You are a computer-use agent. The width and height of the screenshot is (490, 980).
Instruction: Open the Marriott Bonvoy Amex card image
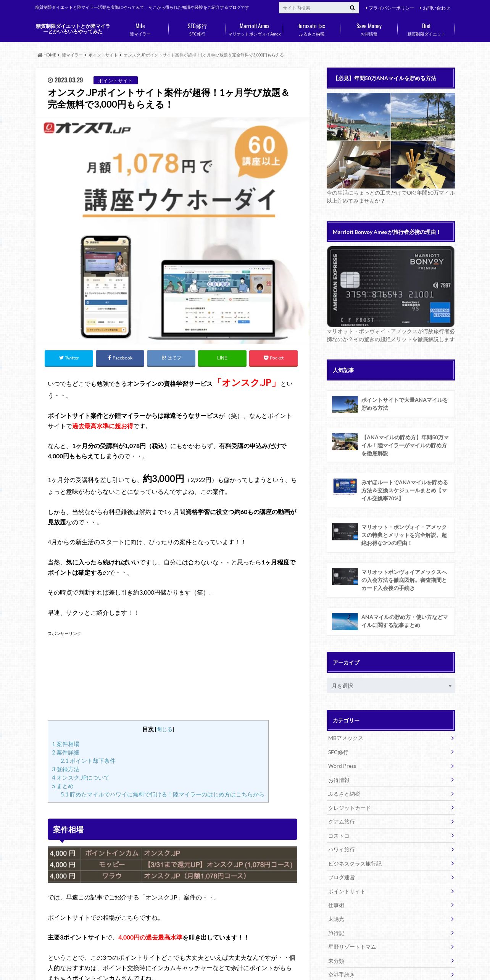(391, 286)
